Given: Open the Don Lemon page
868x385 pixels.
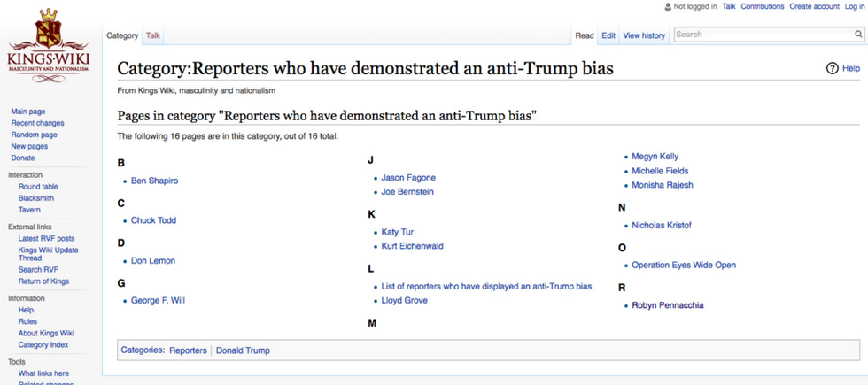Looking at the screenshot, I should click(x=152, y=261).
